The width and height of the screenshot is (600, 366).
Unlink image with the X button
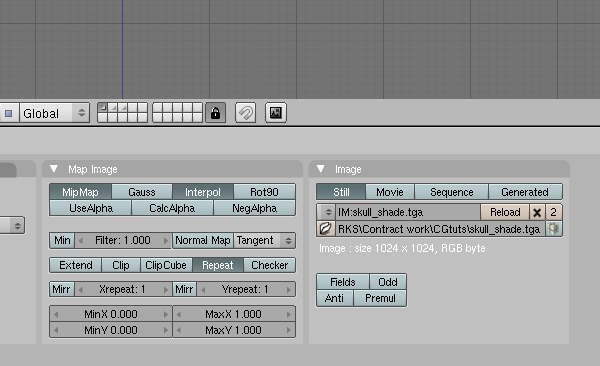coord(537,212)
